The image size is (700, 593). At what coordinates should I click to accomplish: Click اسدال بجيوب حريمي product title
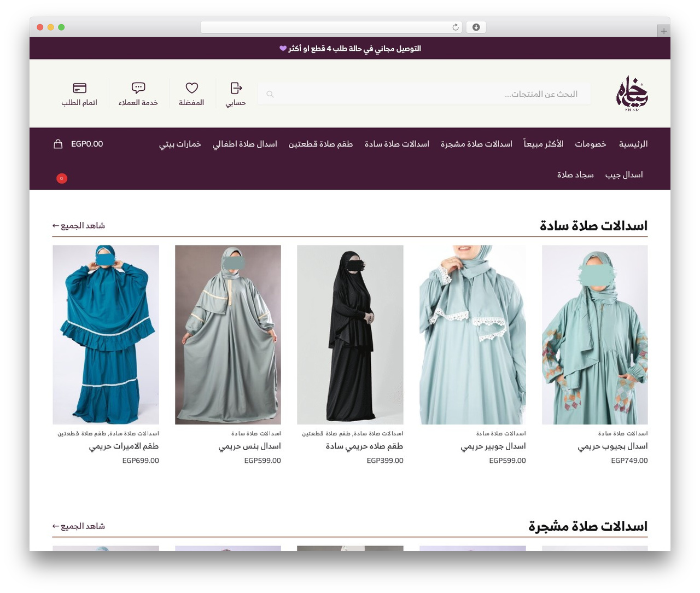click(612, 446)
